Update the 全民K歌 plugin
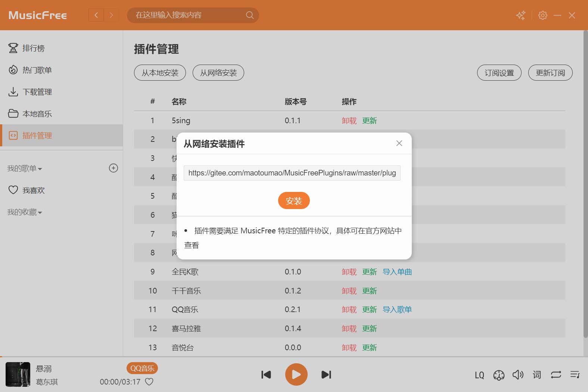The image size is (588, 392). point(370,272)
